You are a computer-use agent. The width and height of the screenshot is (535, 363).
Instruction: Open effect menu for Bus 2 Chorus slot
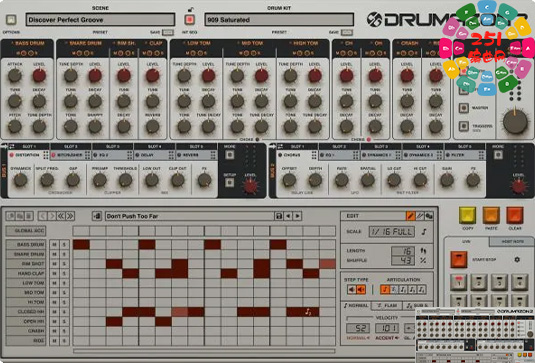(x=314, y=155)
